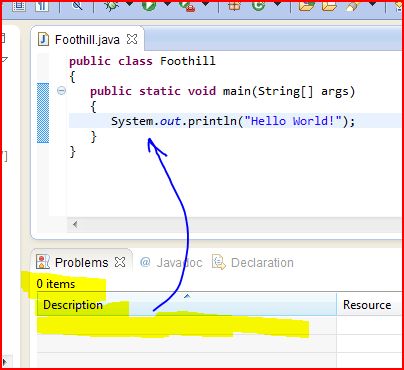
Task: Click the Open Type folder icon
Action: coord(306,6)
